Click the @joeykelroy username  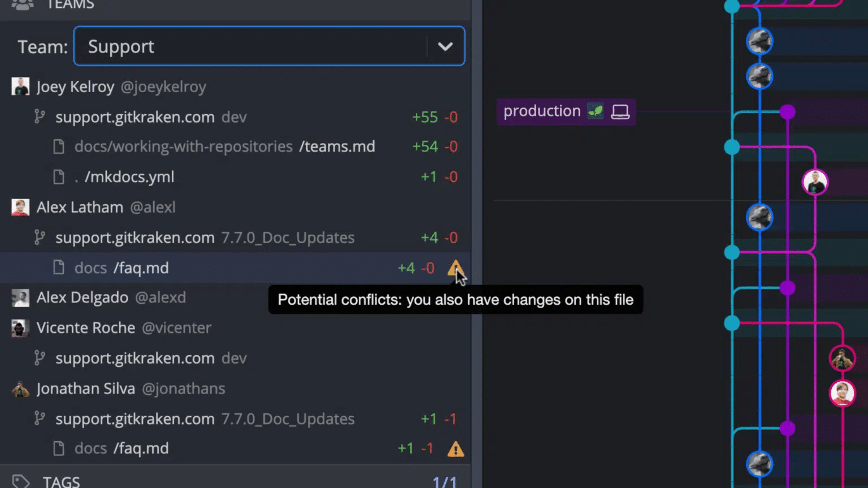pos(163,87)
